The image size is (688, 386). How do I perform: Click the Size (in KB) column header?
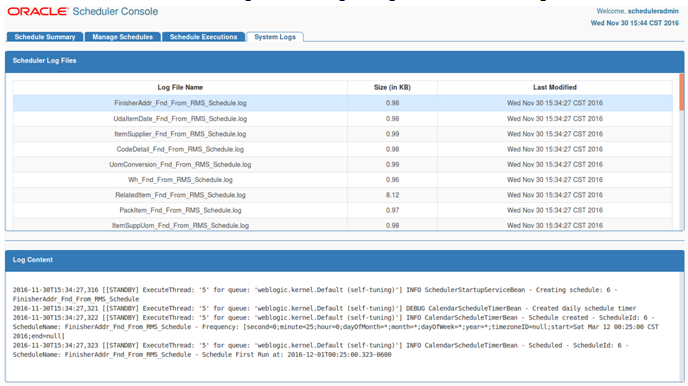click(392, 87)
